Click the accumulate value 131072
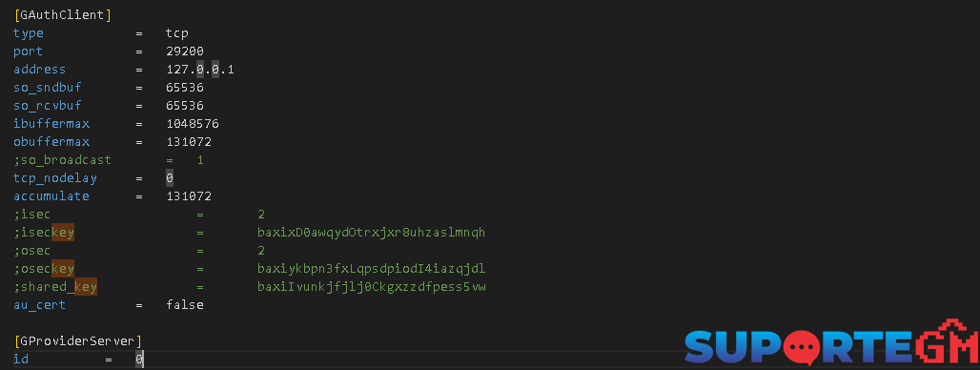This screenshot has height=370, width=980. 189,196
